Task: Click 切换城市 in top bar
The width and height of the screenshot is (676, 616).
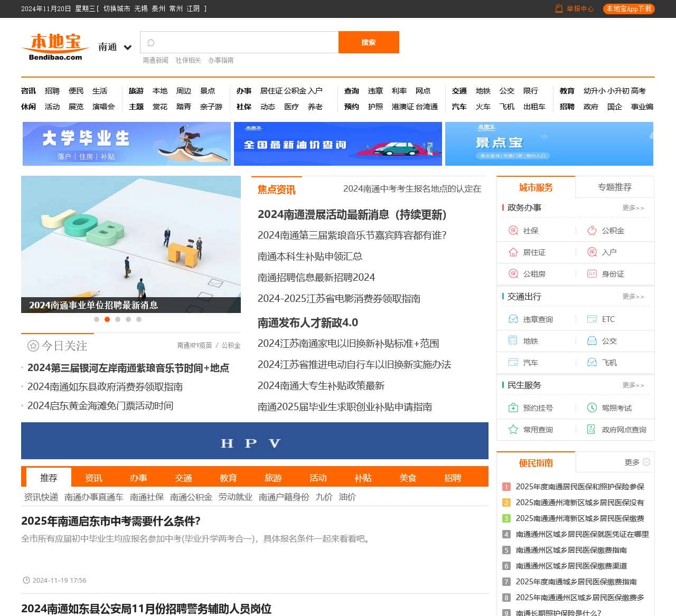Action: [x=117, y=8]
